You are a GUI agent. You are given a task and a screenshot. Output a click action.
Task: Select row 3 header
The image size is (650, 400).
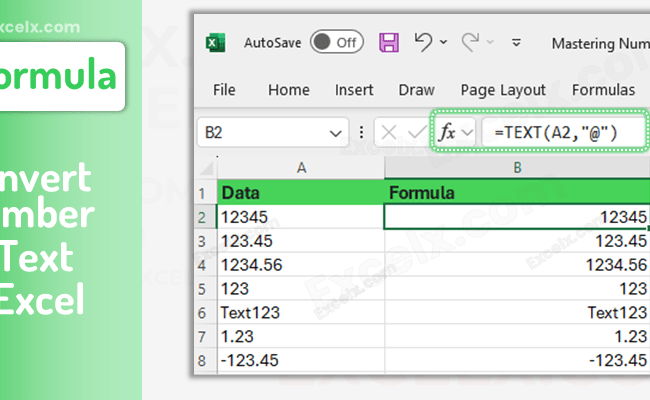[x=206, y=241]
